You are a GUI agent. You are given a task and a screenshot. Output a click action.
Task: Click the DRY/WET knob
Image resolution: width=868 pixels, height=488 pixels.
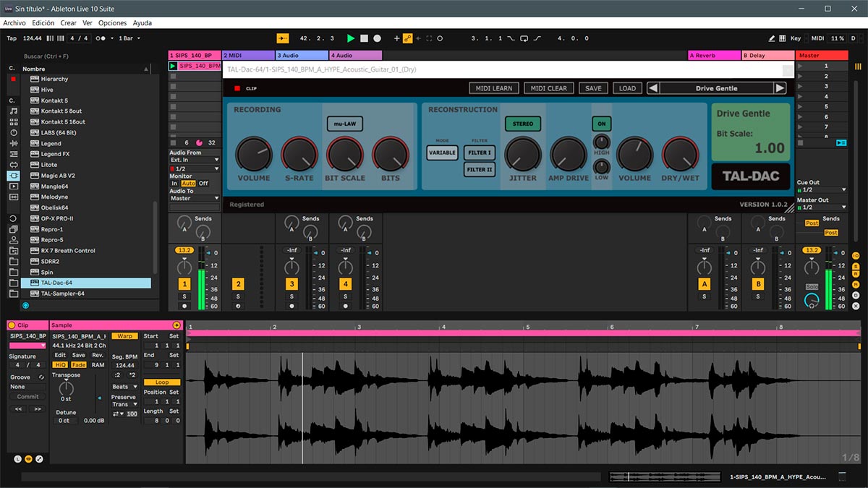coord(680,154)
